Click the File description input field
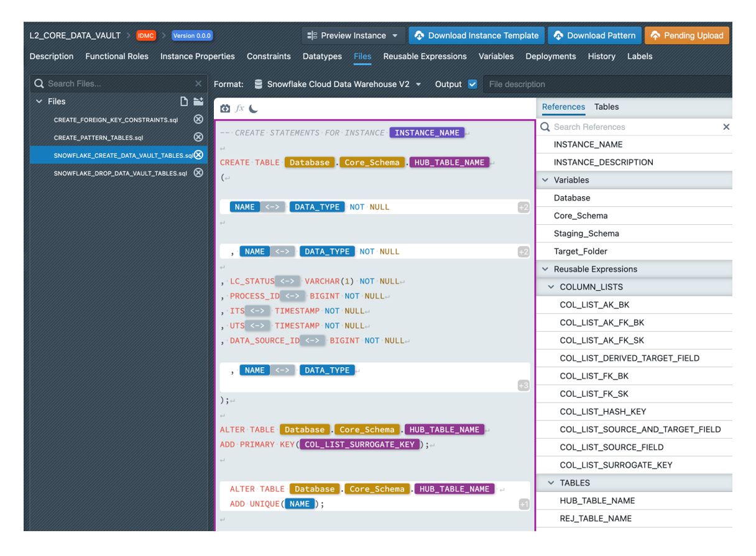Image resolution: width=756 pixels, height=556 pixels. point(606,84)
